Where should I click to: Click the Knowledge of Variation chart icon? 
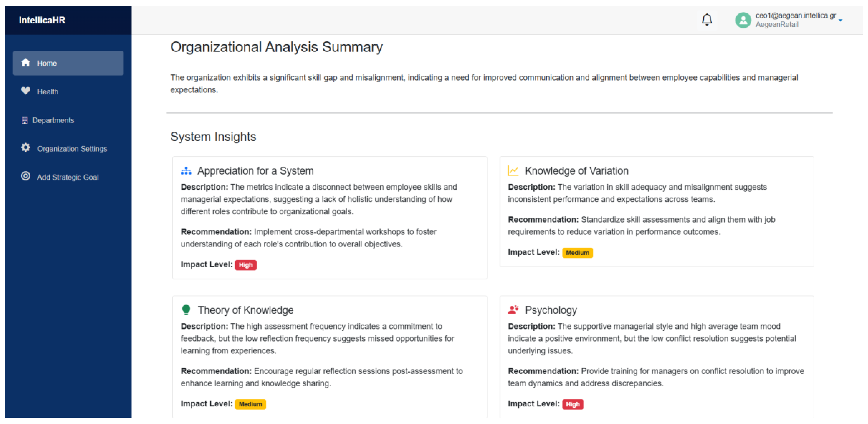pyautogui.click(x=513, y=171)
